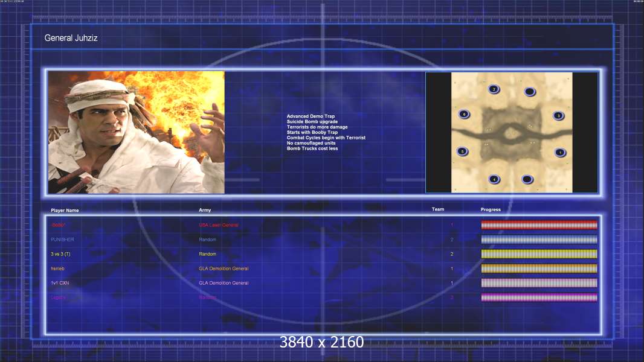Click the red loading progress bar
The height and width of the screenshot is (362, 644).
[539, 224]
